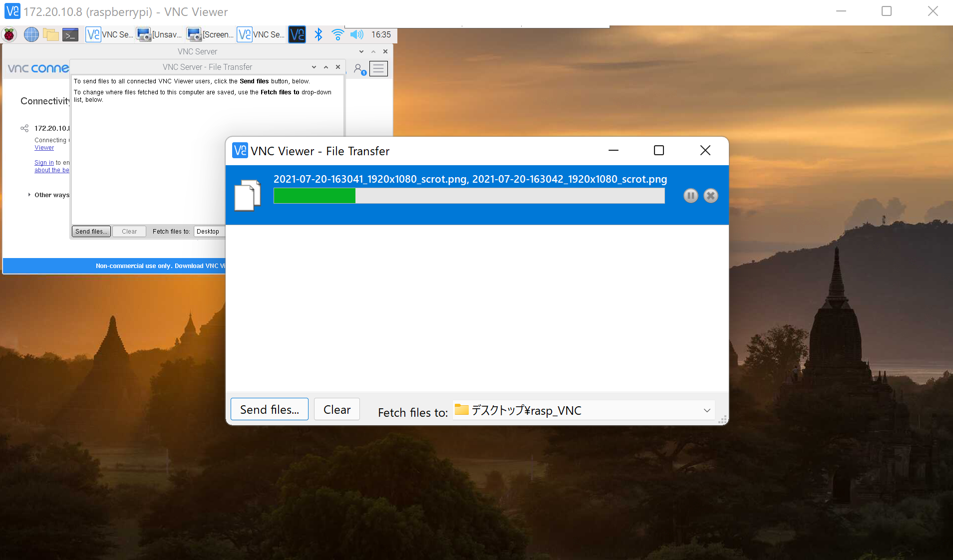Viewport: 953px width, 560px height.
Task: Open Bluetooth settings from the system tray
Action: [318, 34]
